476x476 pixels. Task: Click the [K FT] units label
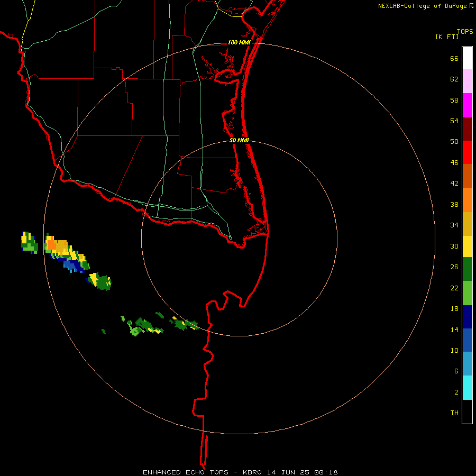pos(447,36)
